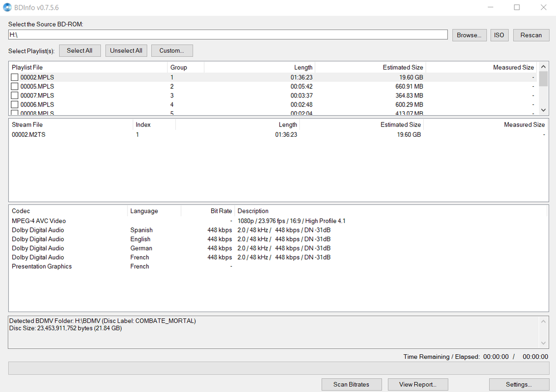Click the BDInfo app icon in title bar
The image size is (556, 392).
pyautogui.click(x=7, y=7)
